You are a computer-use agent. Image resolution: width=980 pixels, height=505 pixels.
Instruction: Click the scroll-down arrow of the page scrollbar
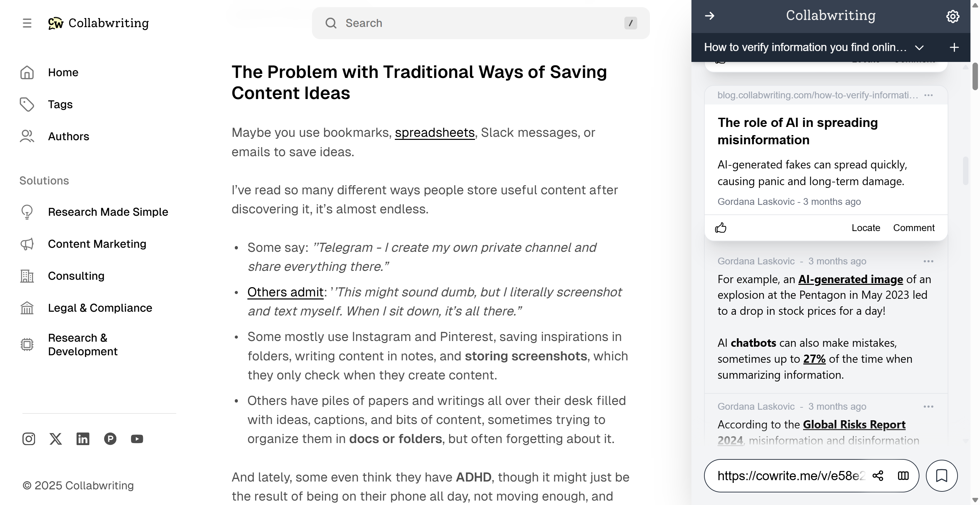pyautogui.click(x=975, y=500)
